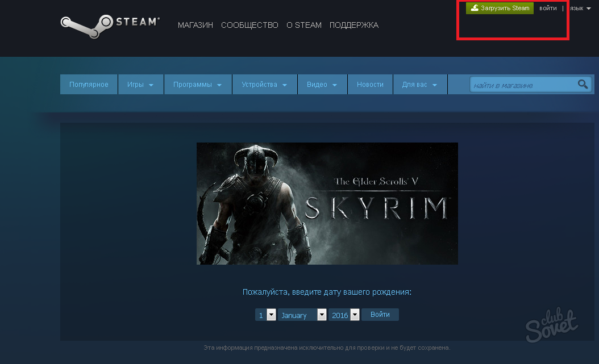
Task: Expand the Видео dropdown
Action: [x=322, y=84]
